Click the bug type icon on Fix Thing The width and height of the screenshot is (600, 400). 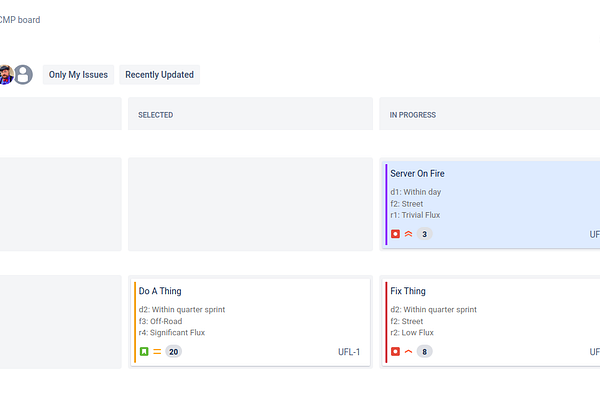[x=395, y=351]
